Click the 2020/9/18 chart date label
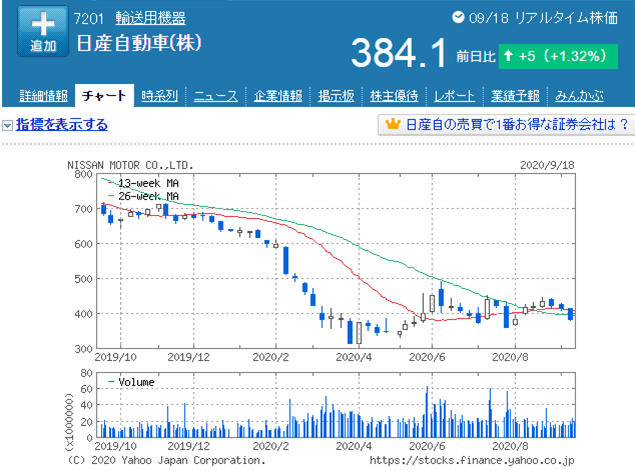The height and width of the screenshot is (470, 635). click(x=547, y=165)
